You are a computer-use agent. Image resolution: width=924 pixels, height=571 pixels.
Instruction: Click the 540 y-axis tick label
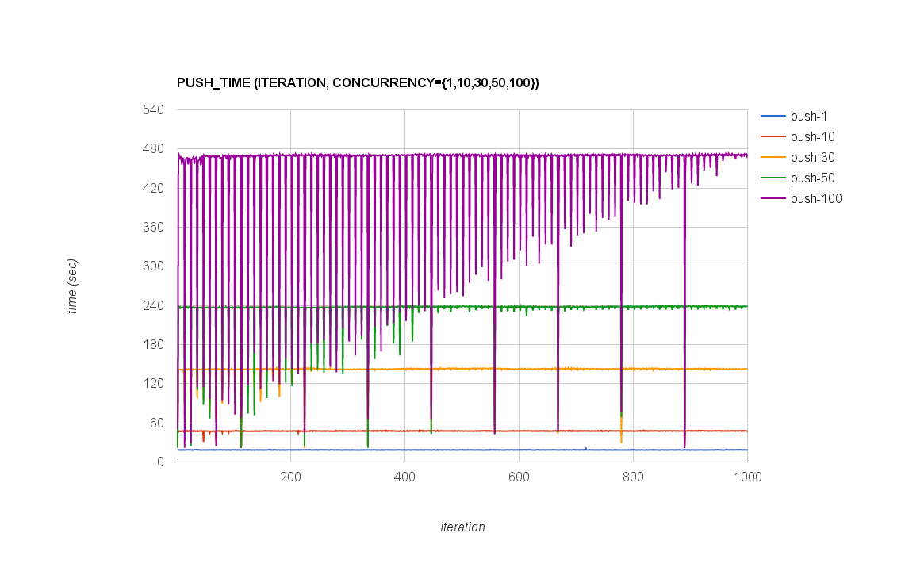[152, 109]
